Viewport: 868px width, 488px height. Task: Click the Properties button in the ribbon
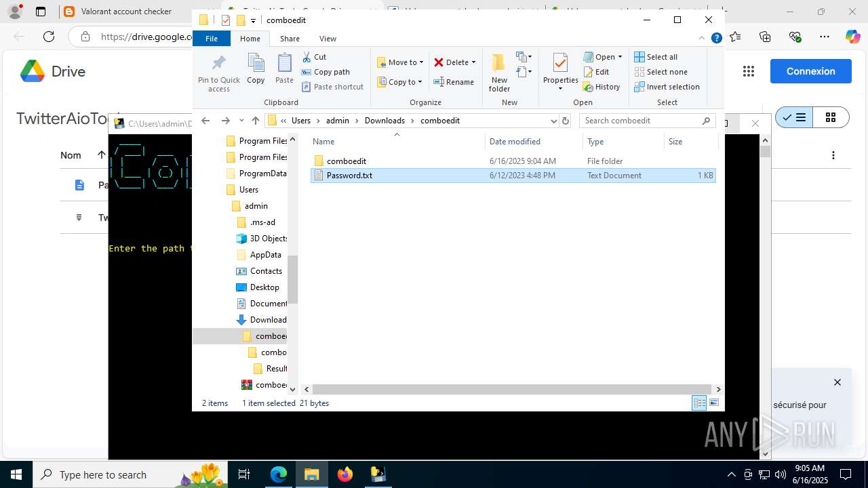tap(561, 73)
